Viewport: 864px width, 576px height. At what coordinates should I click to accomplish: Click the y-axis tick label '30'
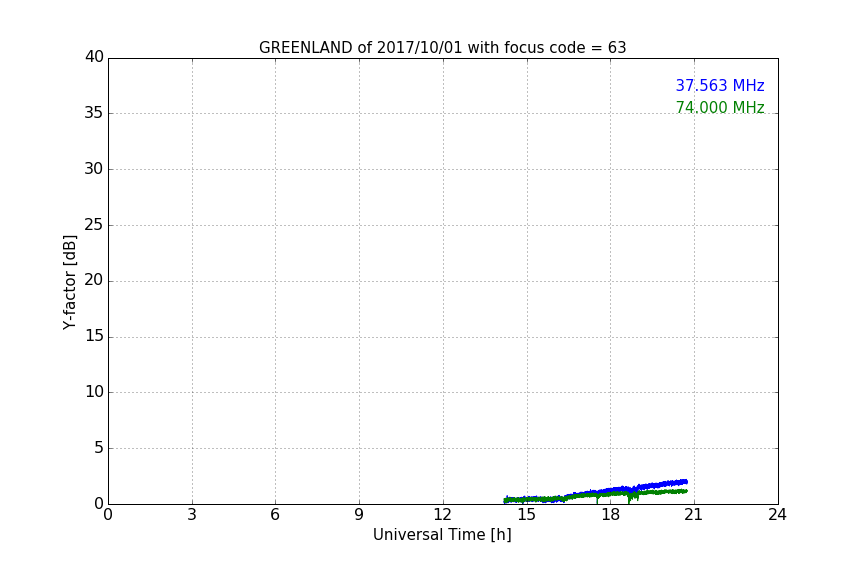pos(94,169)
